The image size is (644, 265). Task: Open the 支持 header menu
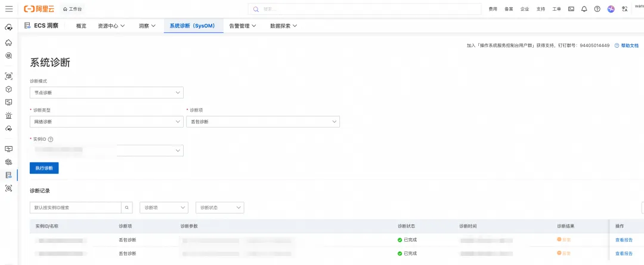(540, 9)
